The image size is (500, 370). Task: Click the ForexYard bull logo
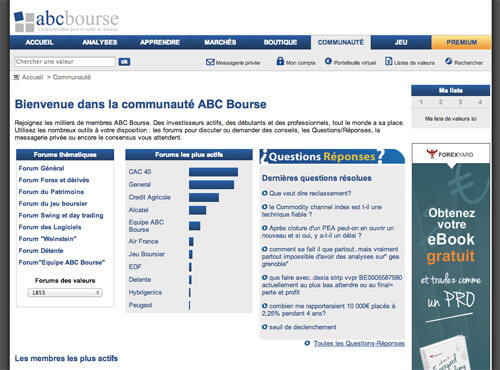pos(432,154)
